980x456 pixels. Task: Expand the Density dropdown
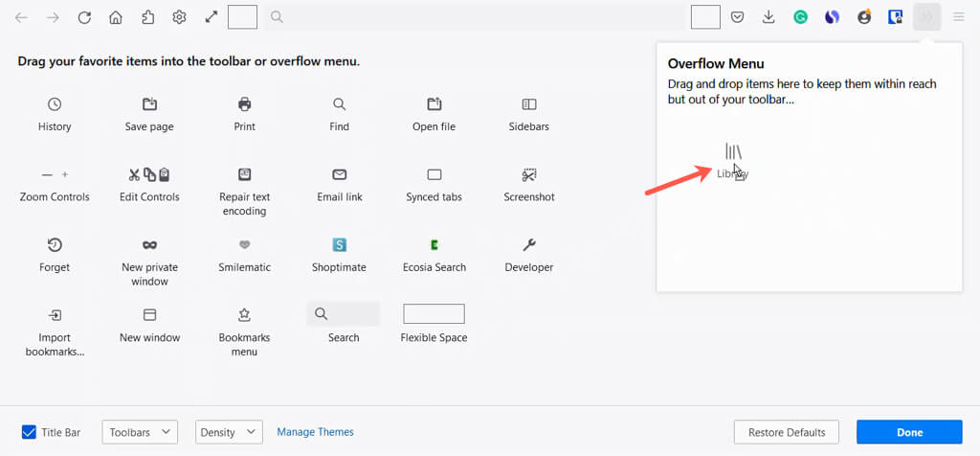(x=229, y=432)
